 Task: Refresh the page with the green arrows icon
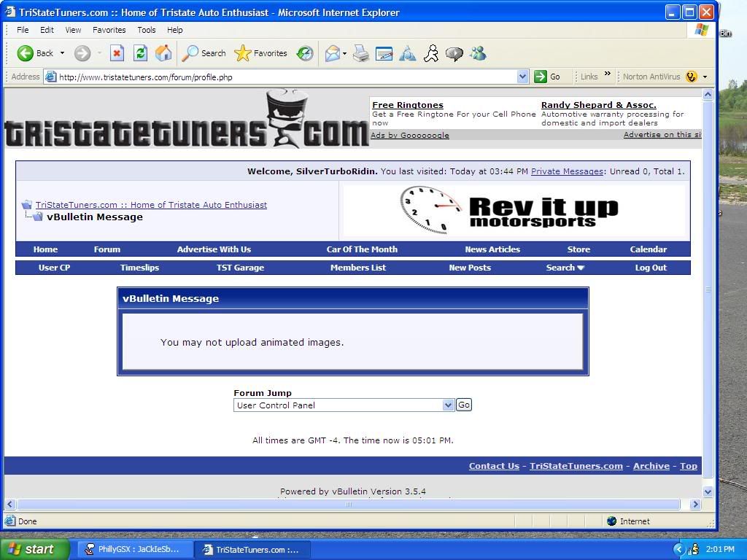coord(140,53)
